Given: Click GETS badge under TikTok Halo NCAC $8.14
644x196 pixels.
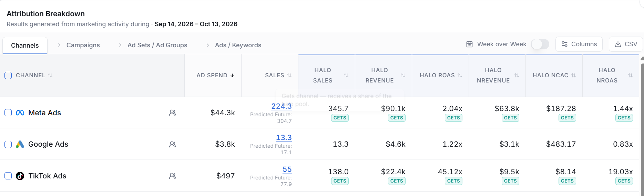Looking at the screenshot, I should (567, 181).
